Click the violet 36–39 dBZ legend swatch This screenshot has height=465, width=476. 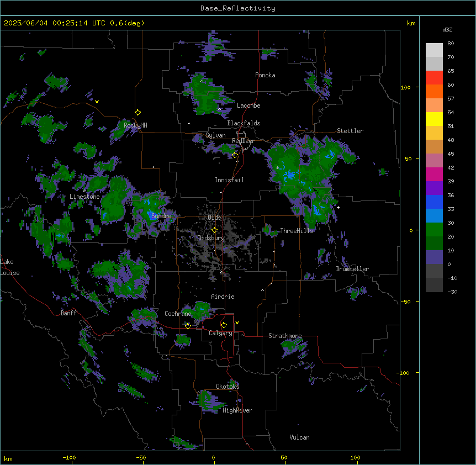point(434,188)
